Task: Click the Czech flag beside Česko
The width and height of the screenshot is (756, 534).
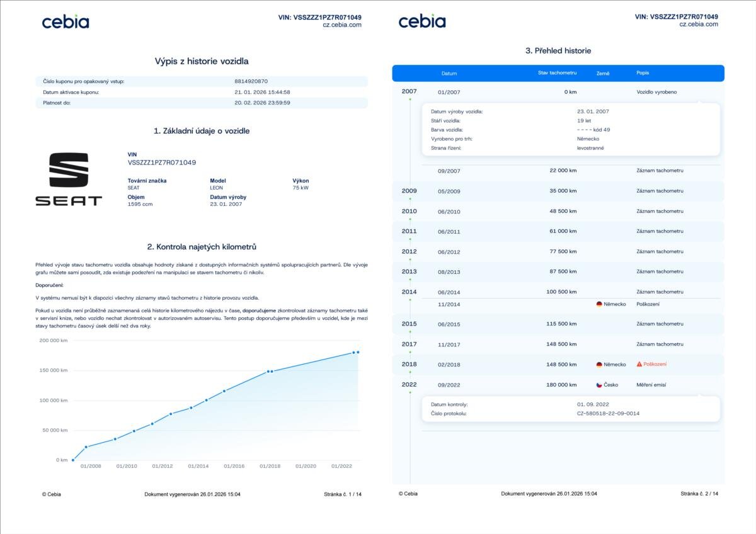Action: click(599, 385)
